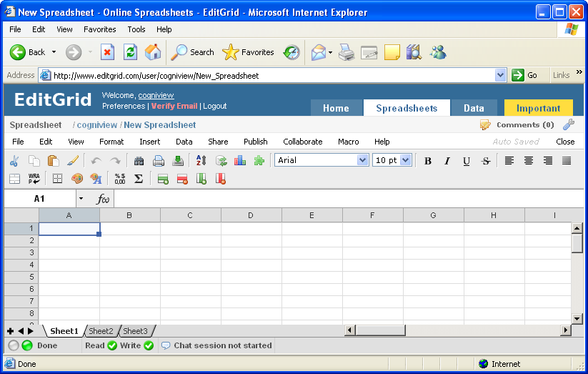The image size is (588, 374).
Task: Open the Collaborate menu
Action: (302, 142)
